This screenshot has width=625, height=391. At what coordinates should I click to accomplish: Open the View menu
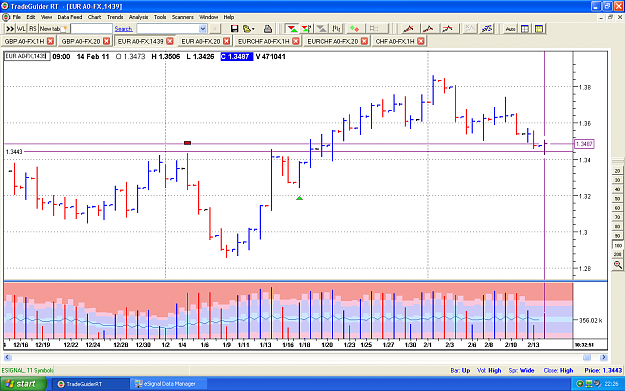46,17
